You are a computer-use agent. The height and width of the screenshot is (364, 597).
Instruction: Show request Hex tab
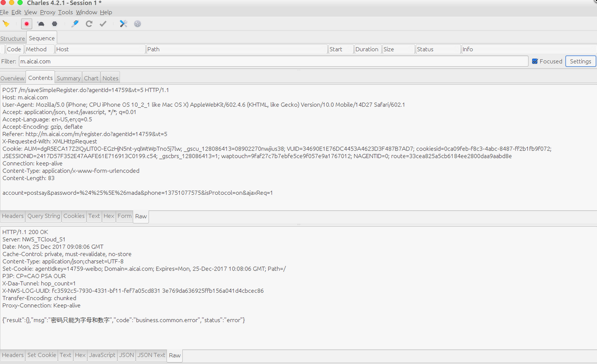tap(109, 216)
